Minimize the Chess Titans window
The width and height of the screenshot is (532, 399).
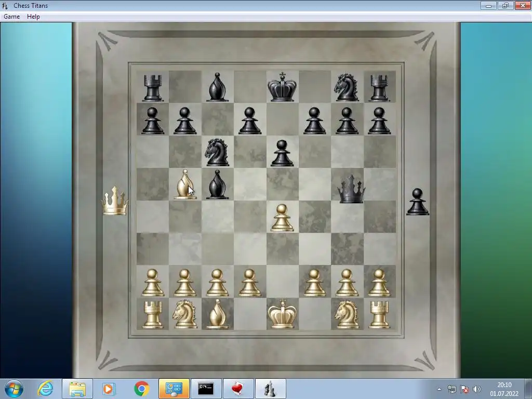click(x=488, y=5)
